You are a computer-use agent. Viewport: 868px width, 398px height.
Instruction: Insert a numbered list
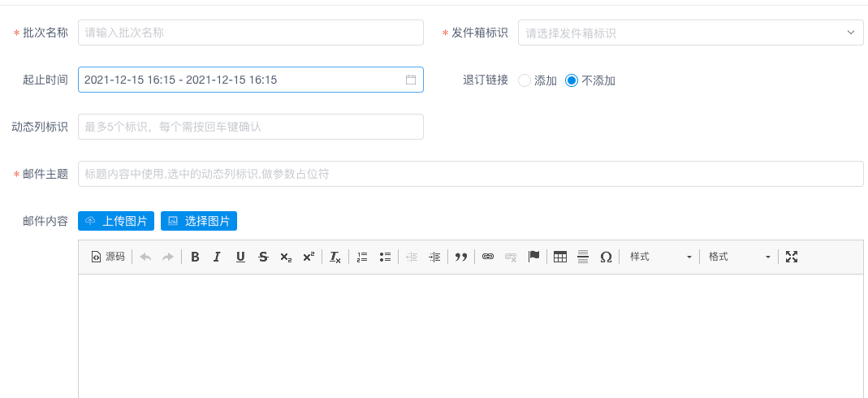(x=362, y=257)
